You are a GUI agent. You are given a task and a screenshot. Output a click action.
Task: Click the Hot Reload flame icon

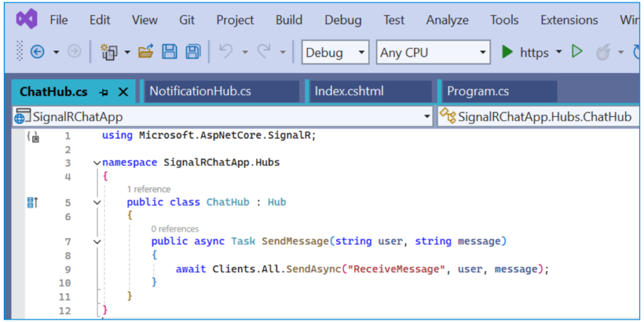(602, 53)
